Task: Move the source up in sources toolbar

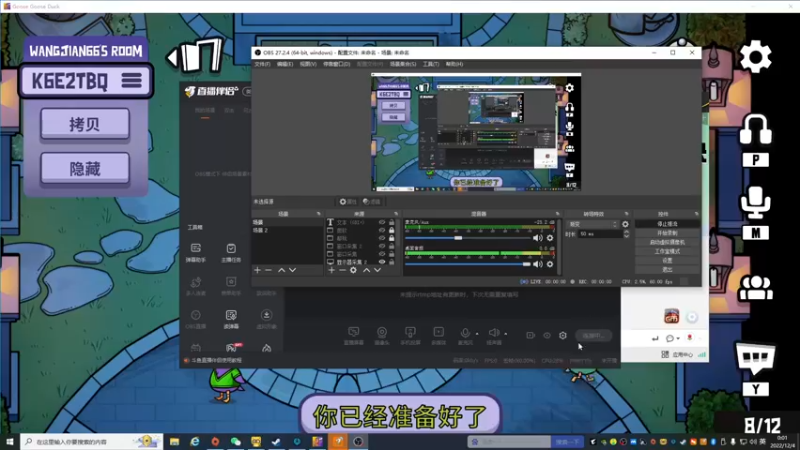Action: pyautogui.click(x=366, y=270)
